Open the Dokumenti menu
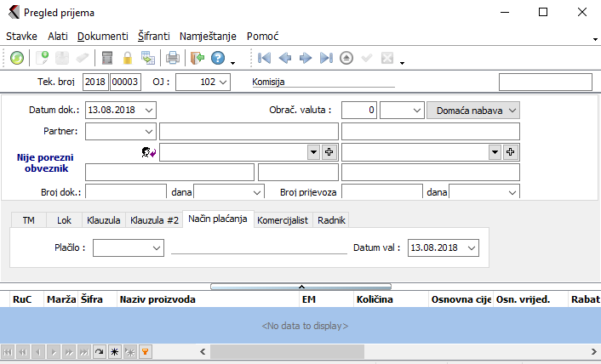The width and height of the screenshot is (601, 364). tap(102, 37)
